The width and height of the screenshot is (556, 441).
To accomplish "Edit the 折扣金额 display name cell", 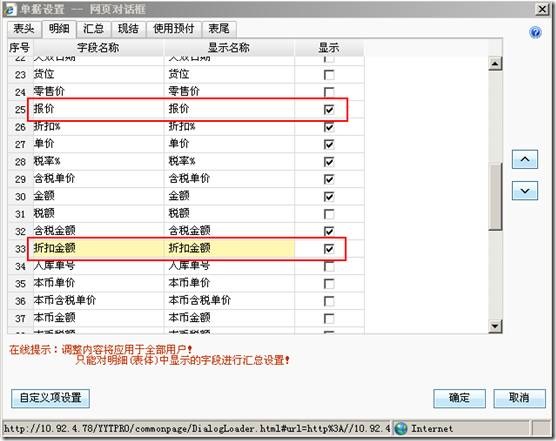I will 229,248.
